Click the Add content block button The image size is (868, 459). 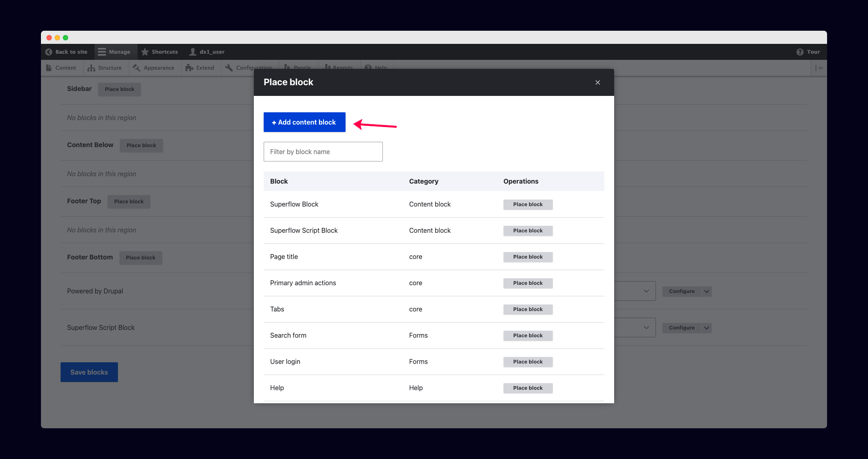pyautogui.click(x=304, y=122)
